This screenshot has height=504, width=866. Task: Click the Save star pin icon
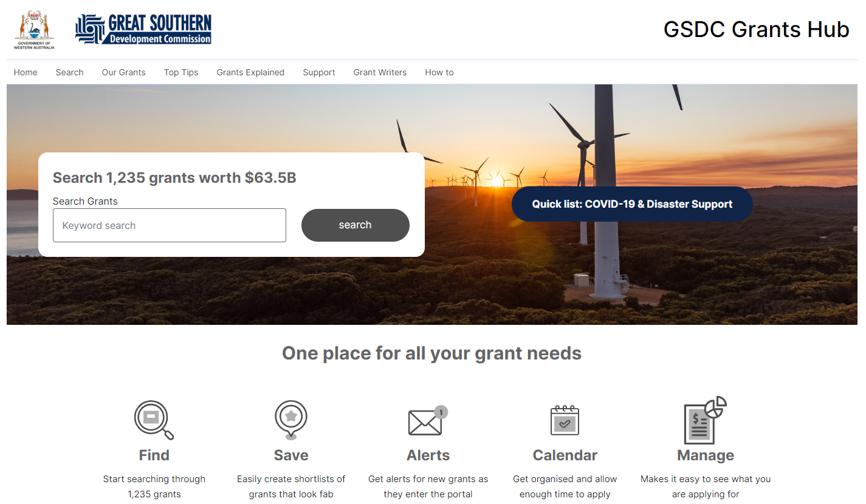[x=291, y=419]
